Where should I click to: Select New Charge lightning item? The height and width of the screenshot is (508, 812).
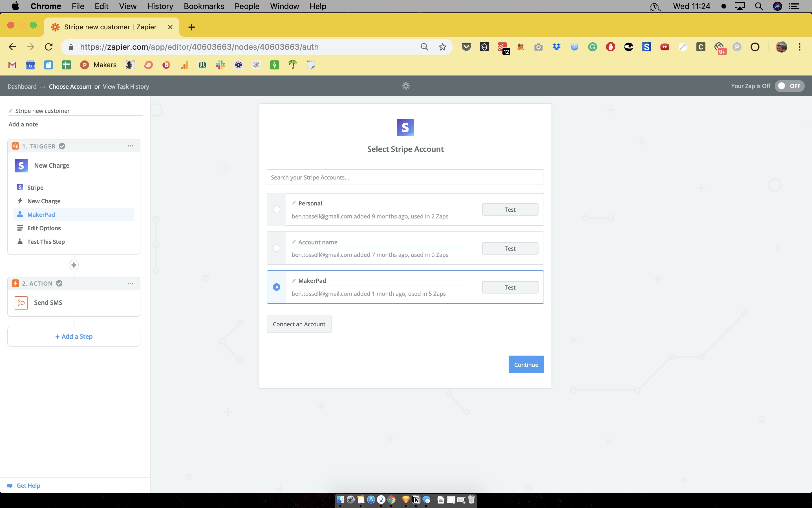pyautogui.click(x=74, y=201)
